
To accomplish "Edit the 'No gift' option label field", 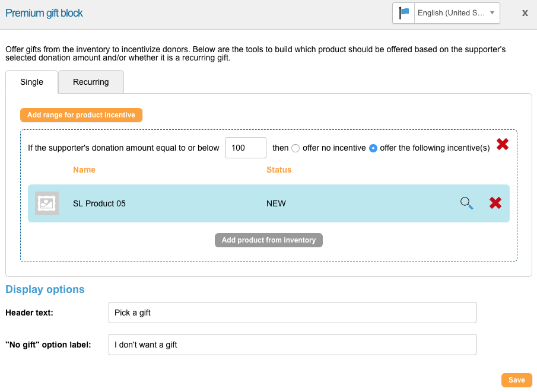I will [x=292, y=345].
